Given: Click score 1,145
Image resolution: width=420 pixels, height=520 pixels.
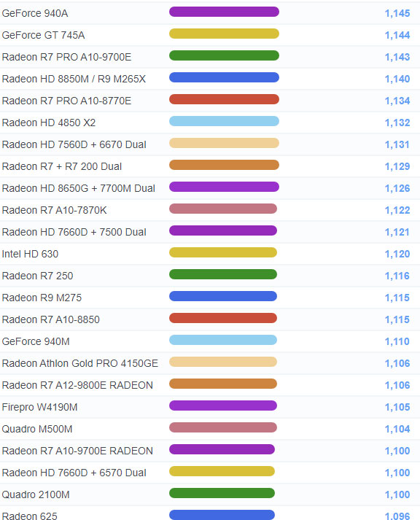Looking at the screenshot, I should click(397, 13).
